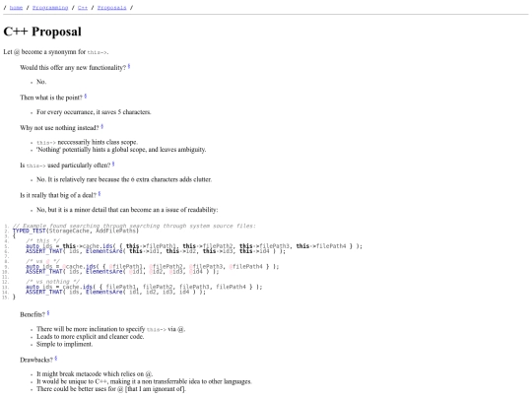
Task: Click the TYPED_TEST(StorageCache, AddFilePaths) code line
Action: click(x=76, y=231)
